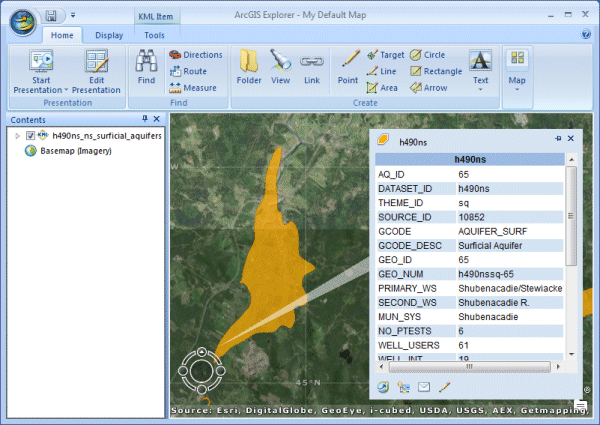Click the map navigation compass control
Viewport: 600px width, 425px height.
coord(202,370)
